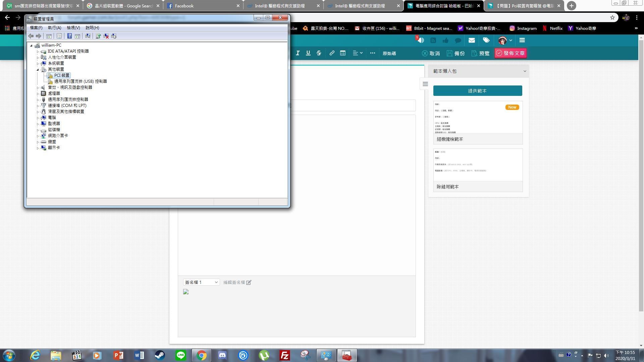Open FileZilla from the taskbar
Screen dimensions: 644x362
coord(284,355)
